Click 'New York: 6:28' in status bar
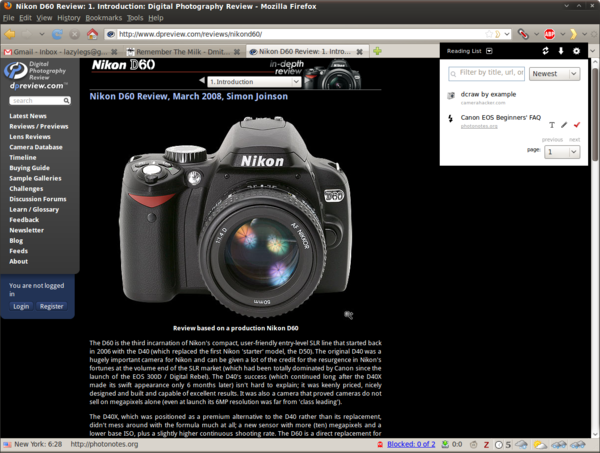The height and width of the screenshot is (453, 600). (38, 444)
